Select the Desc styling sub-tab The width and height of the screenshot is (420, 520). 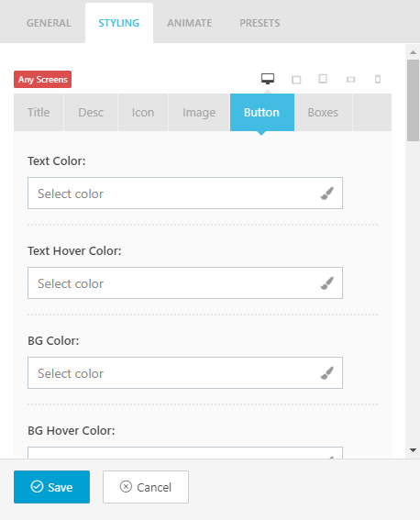[x=91, y=113]
